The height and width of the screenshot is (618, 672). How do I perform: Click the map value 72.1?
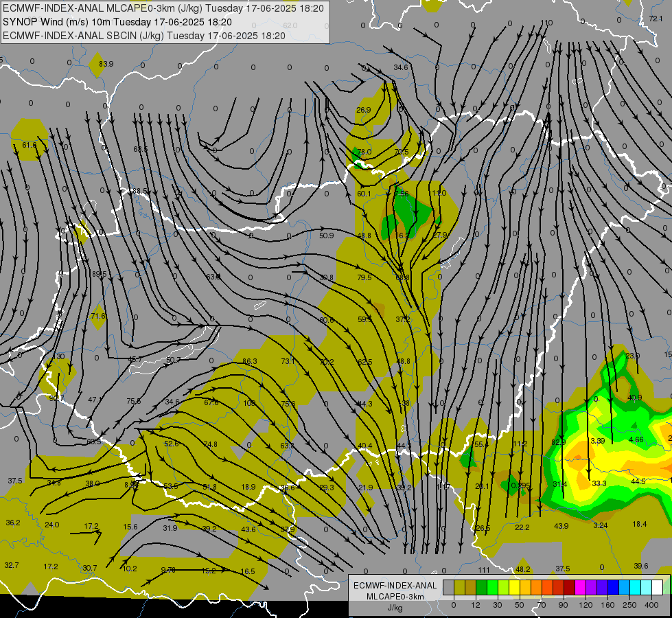pyautogui.click(x=656, y=19)
